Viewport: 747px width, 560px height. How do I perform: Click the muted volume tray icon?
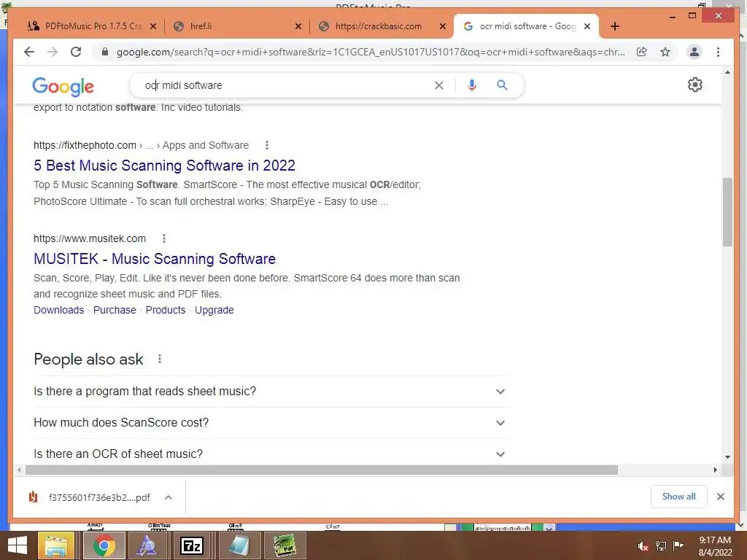point(643,546)
